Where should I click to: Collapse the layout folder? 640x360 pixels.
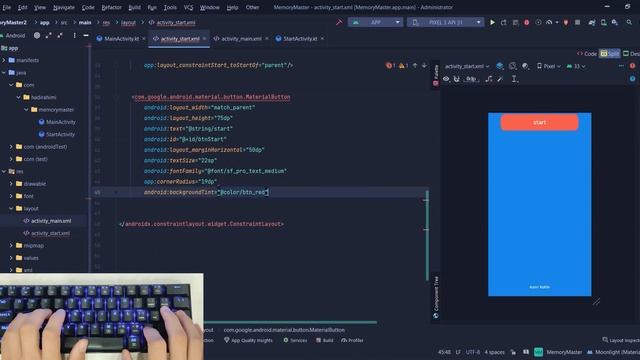click(x=11, y=209)
